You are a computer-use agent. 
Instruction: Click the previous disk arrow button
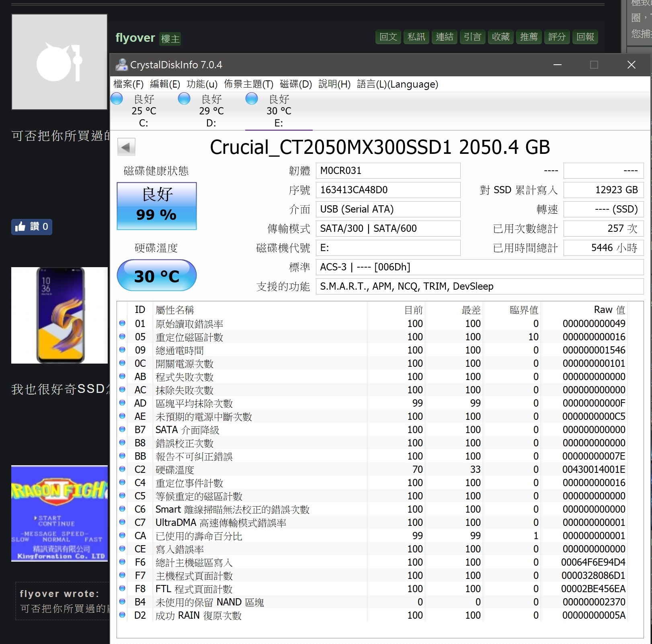(x=126, y=147)
